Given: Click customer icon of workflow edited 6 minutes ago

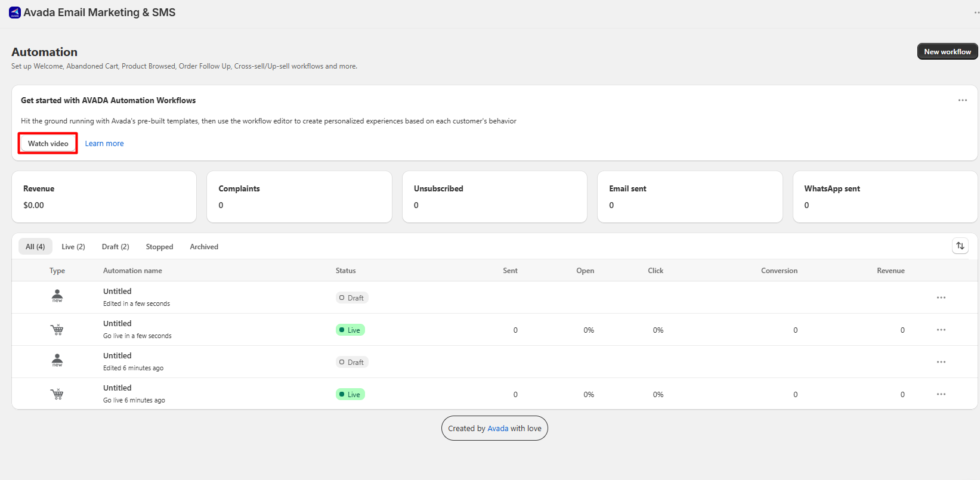Looking at the screenshot, I should (57, 360).
